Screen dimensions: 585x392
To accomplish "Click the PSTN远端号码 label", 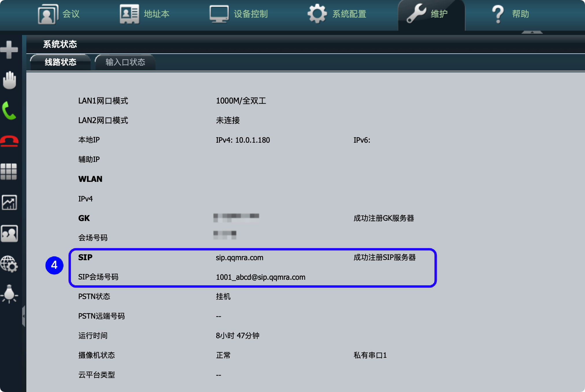I will (x=101, y=316).
